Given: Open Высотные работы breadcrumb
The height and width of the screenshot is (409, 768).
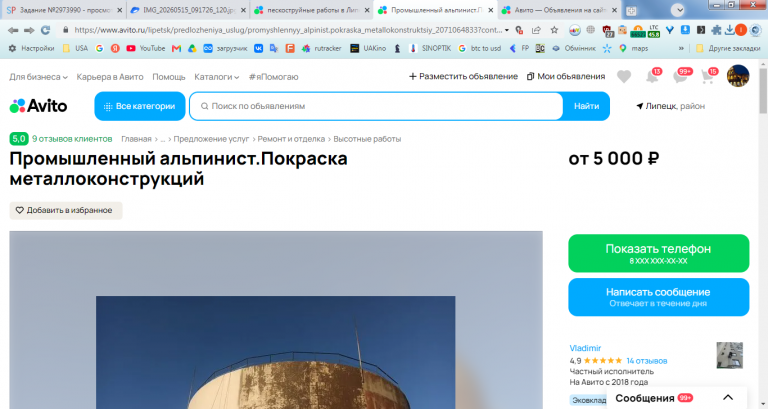Looking at the screenshot, I should point(367,139).
